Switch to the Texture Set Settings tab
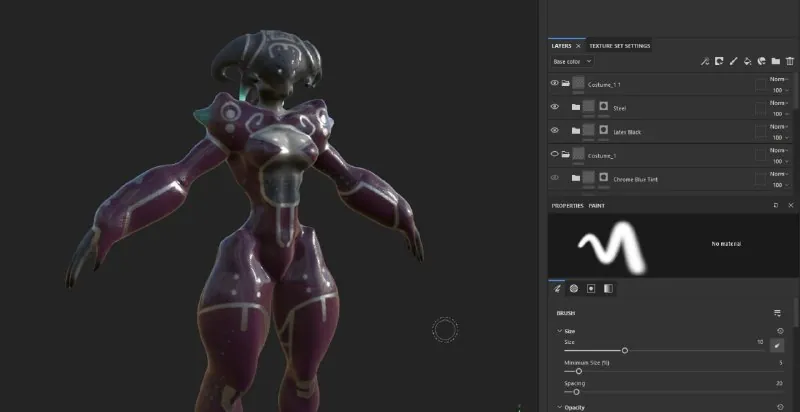The height and width of the screenshot is (412, 800). 619,46
